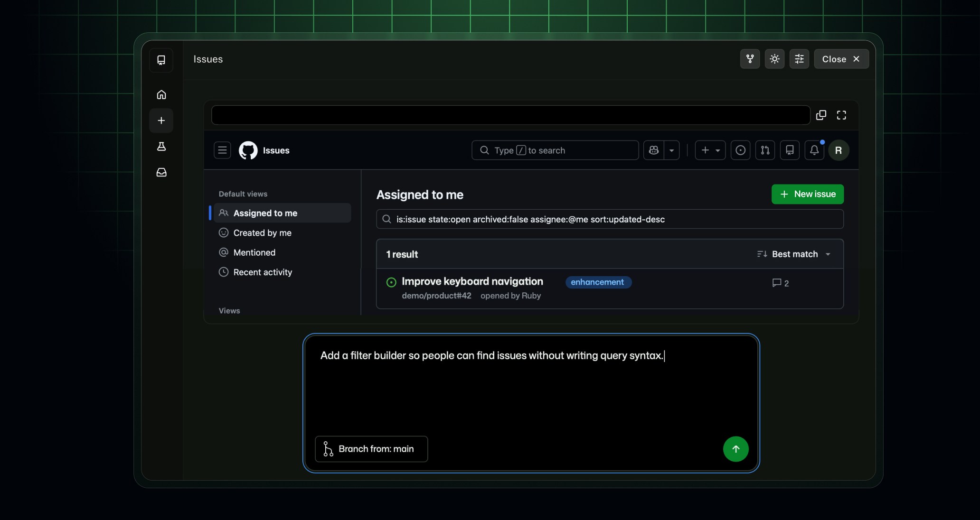Screen dimensions: 980x520
Task: Select the 'Created by me' view
Action: click(283, 233)
